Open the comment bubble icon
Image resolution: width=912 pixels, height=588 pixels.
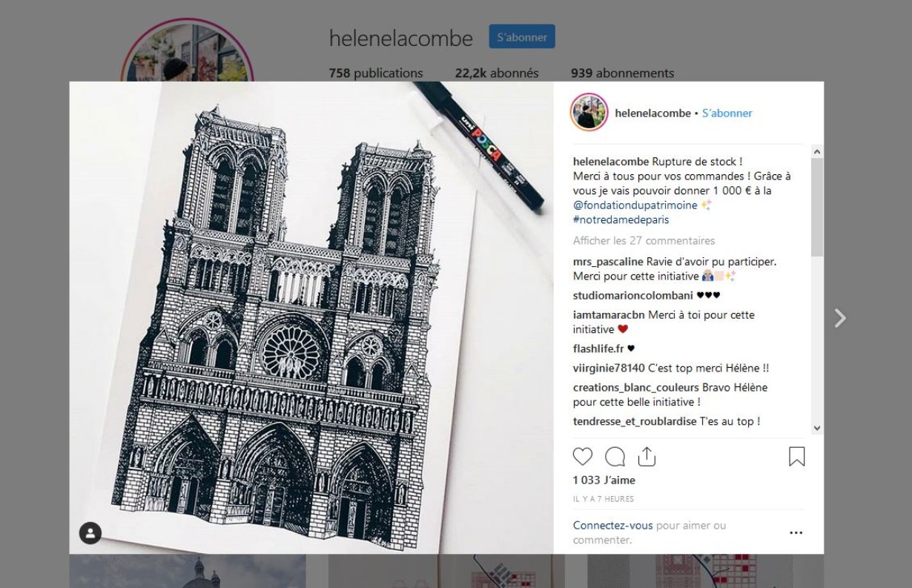(x=615, y=457)
